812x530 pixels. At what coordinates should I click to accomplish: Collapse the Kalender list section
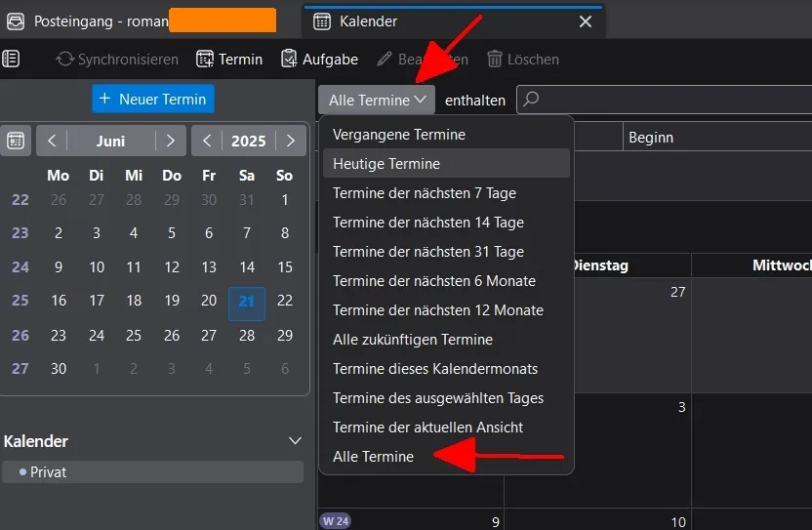pos(295,441)
